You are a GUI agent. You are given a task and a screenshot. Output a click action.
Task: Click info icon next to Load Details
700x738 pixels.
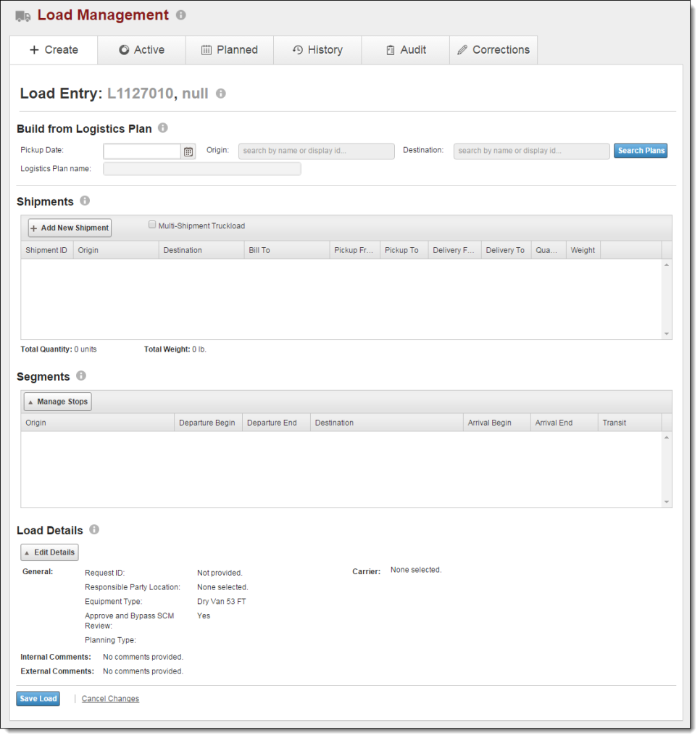coord(94,530)
